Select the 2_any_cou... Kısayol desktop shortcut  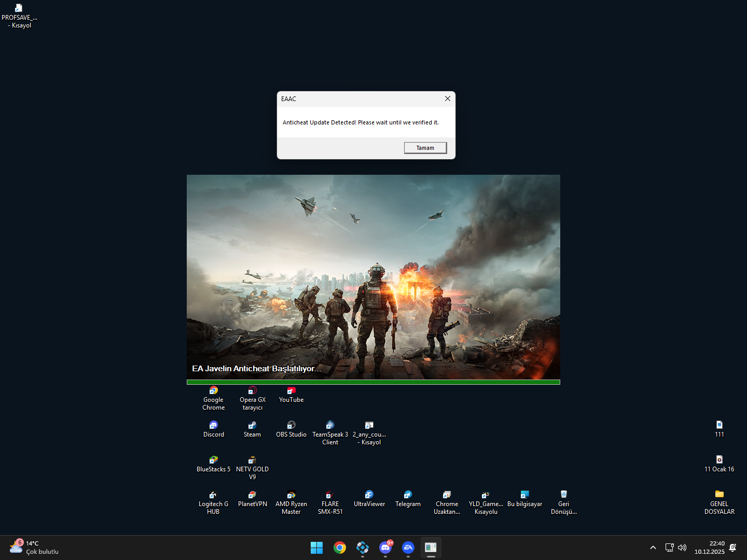(369, 433)
